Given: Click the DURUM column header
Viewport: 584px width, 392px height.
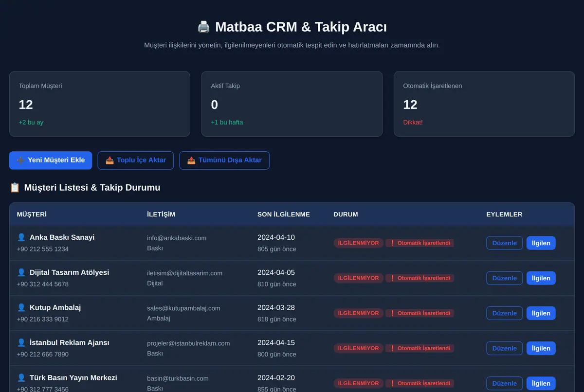Looking at the screenshot, I should pyautogui.click(x=346, y=214).
